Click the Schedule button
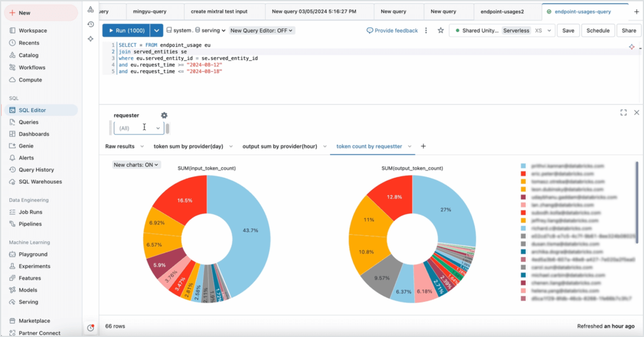The image size is (644, 337). click(598, 30)
